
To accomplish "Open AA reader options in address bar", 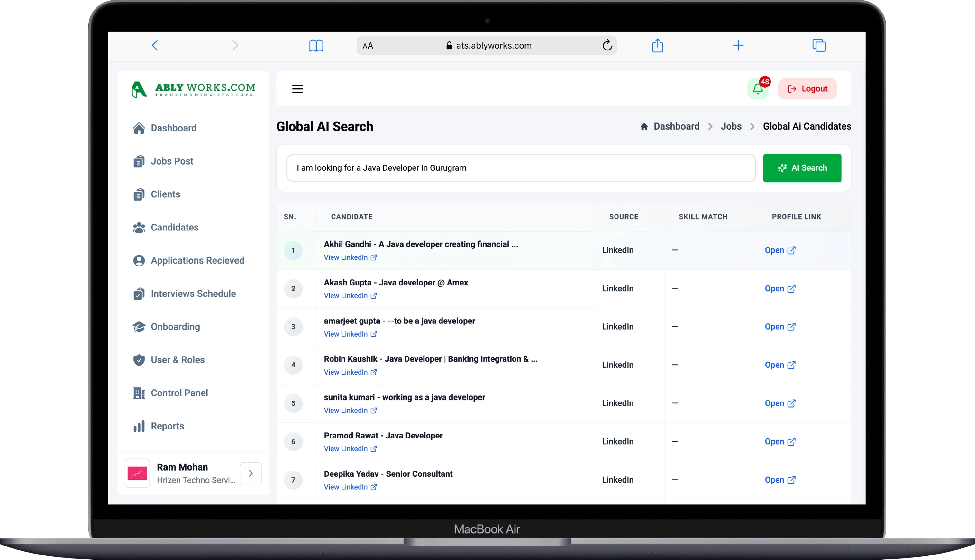I will tap(368, 46).
